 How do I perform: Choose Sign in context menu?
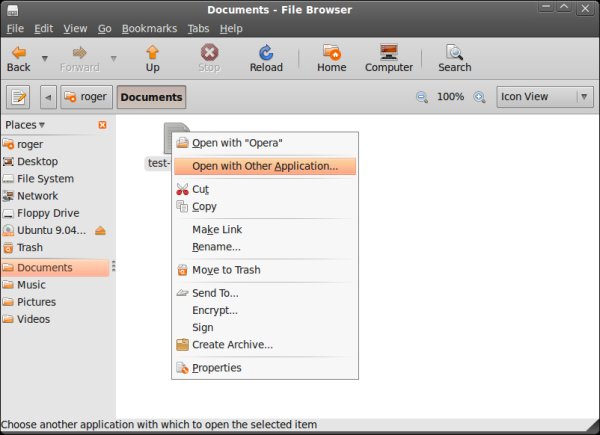265,327
